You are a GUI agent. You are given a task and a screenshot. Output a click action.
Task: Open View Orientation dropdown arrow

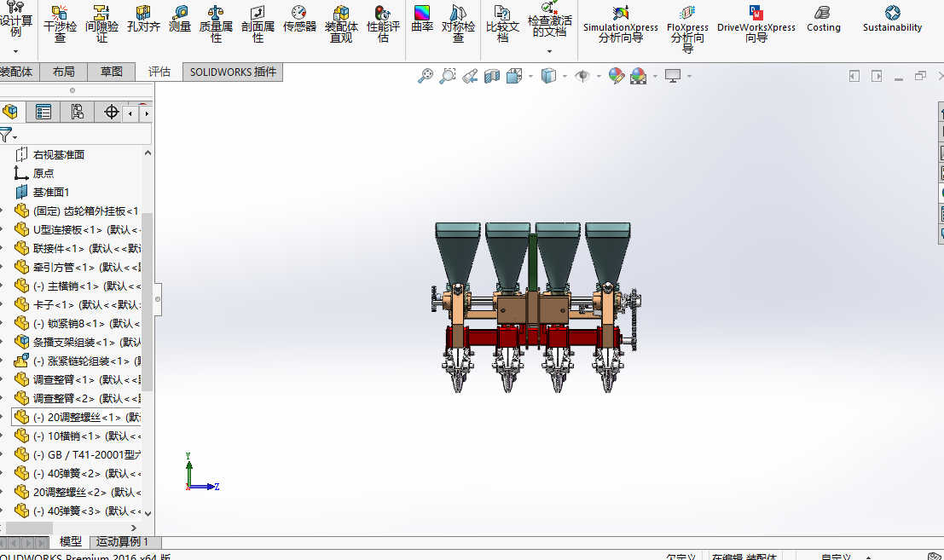coord(530,76)
